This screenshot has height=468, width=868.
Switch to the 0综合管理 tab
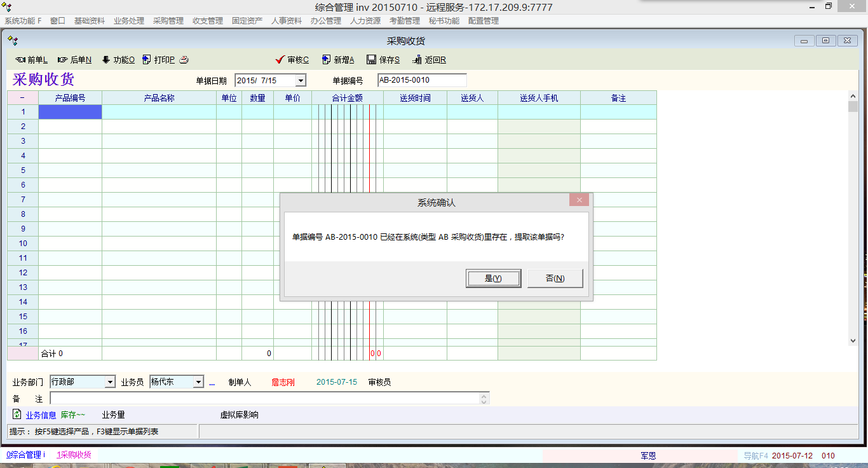(x=25, y=455)
